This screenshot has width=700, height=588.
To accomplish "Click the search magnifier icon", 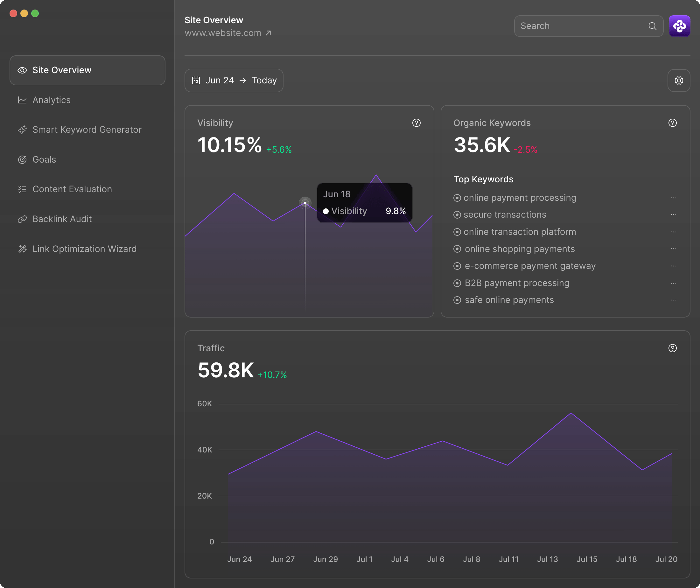I will [x=652, y=26].
